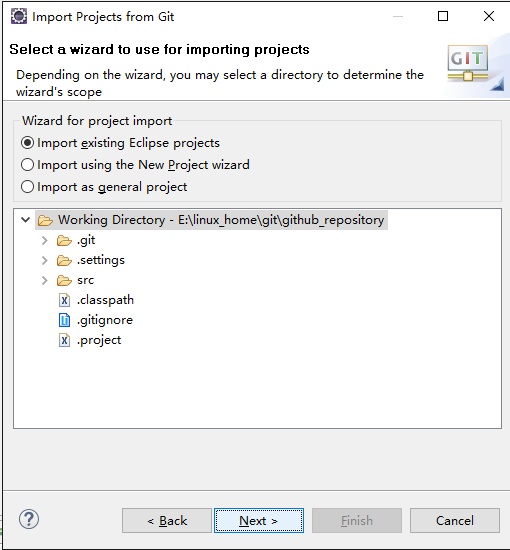Return with the Back button
The image size is (510, 550).
167,521
